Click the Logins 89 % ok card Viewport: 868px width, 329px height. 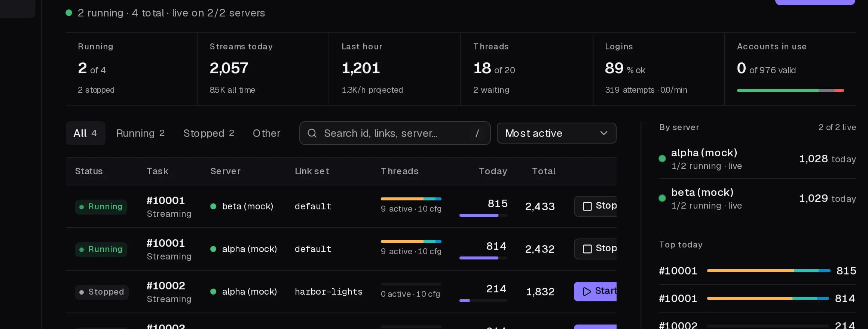point(659,69)
